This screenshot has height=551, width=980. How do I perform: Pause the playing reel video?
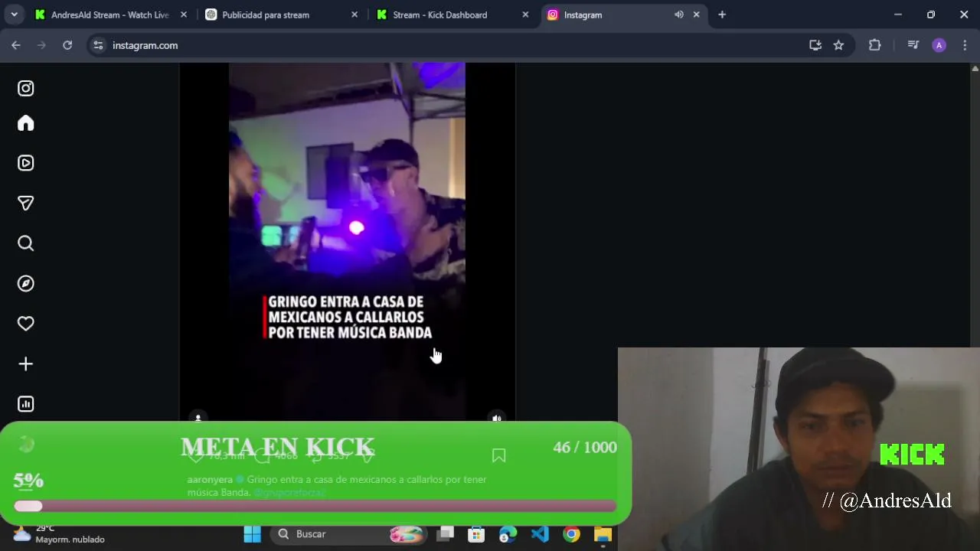coord(347,241)
